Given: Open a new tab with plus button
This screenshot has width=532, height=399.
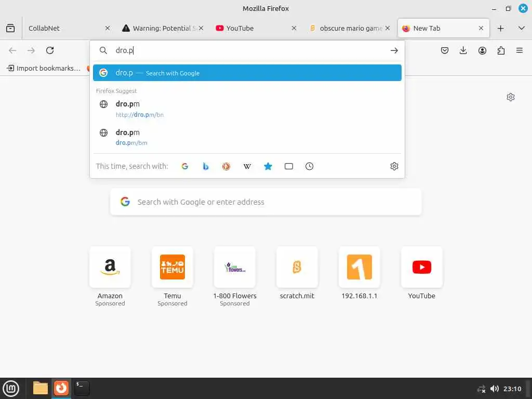Looking at the screenshot, I should 500,28.
